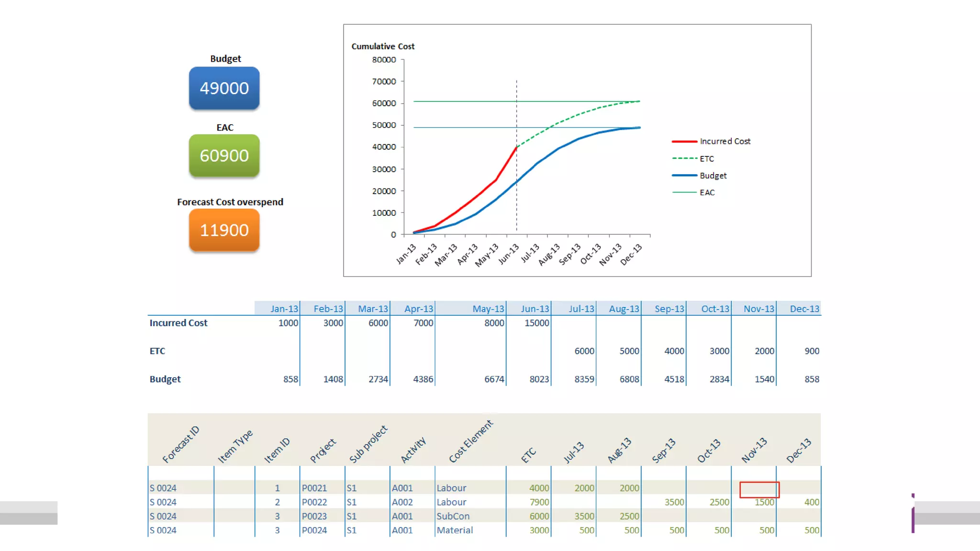Click the EAC legend entry in chart
Viewport: 980px width, 551px height.
click(x=707, y=192)
